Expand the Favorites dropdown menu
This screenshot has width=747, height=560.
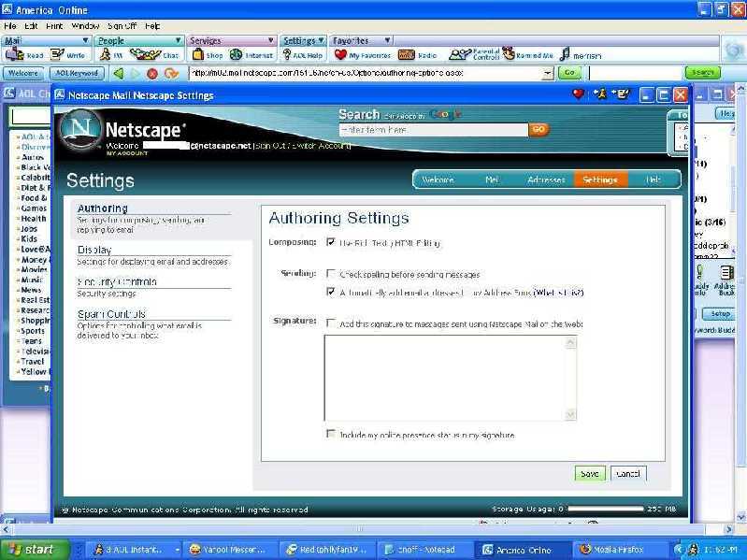point(388,40)
